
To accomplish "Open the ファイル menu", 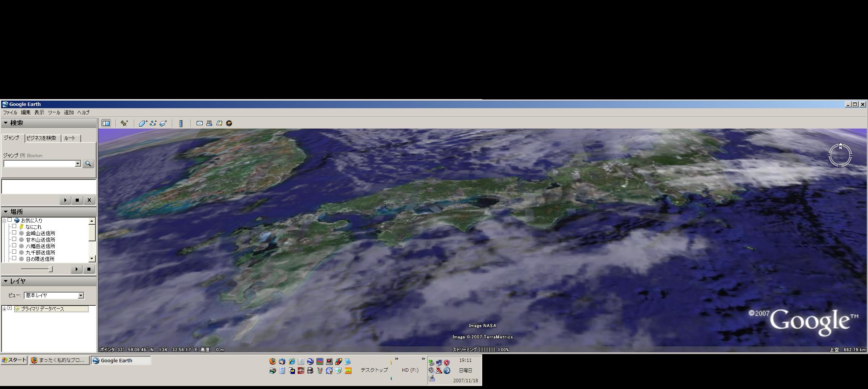I will coord(10,112).
